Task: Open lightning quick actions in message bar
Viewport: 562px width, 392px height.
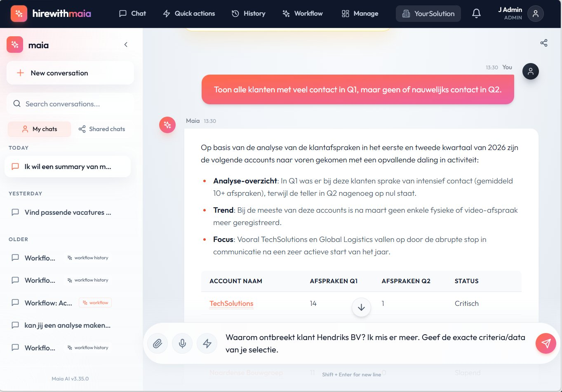Action: [207, 343]
